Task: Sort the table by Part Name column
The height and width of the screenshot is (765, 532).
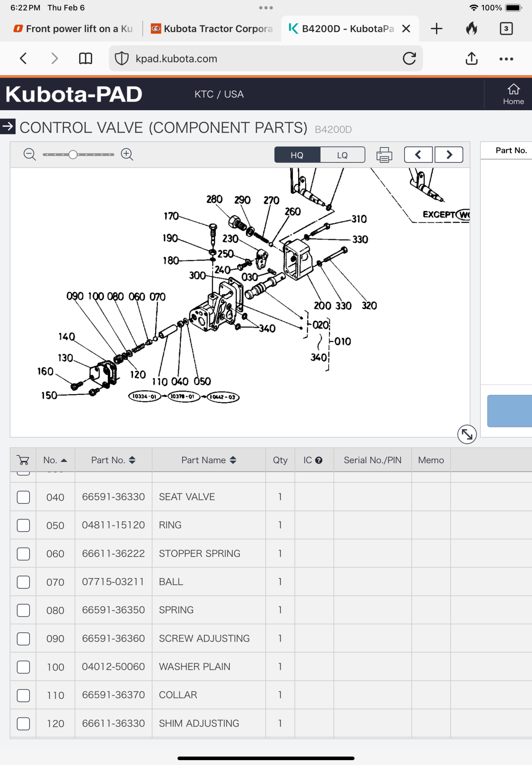Action: 209,460
